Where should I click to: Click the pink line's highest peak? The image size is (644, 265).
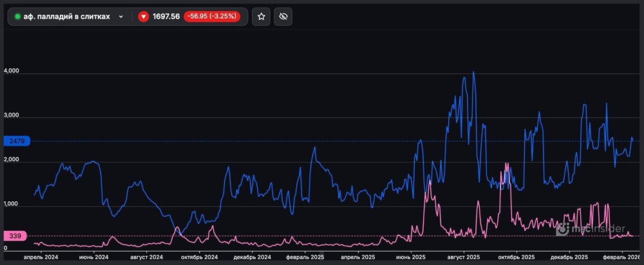click(507, 163)
